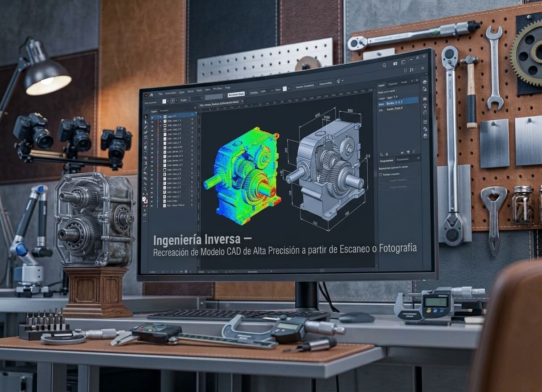This screenshot has height=392, width=542.
Task: Click the second grayed button under the checkbox
Action: [398, 187]
